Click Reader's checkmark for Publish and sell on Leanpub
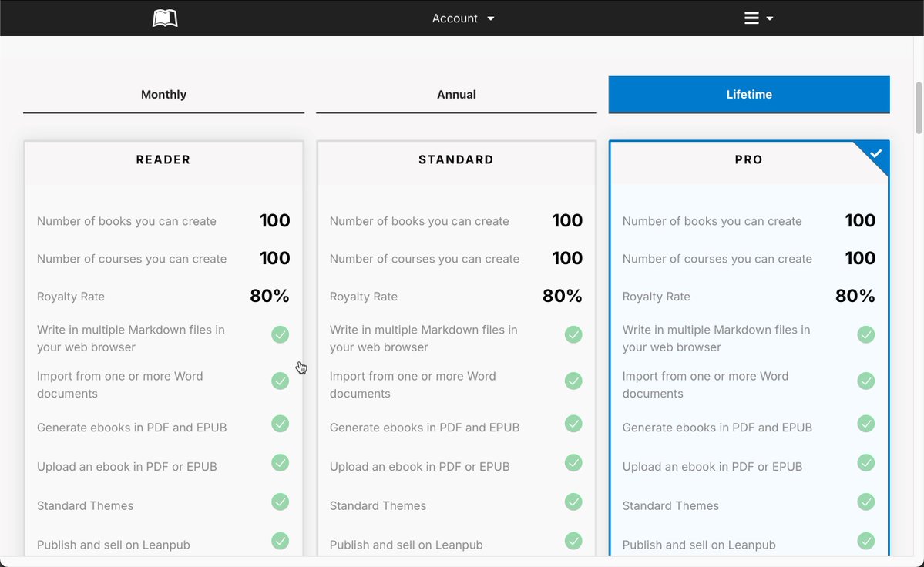This screenshot has height=567, width=924. tap(280, 541)
